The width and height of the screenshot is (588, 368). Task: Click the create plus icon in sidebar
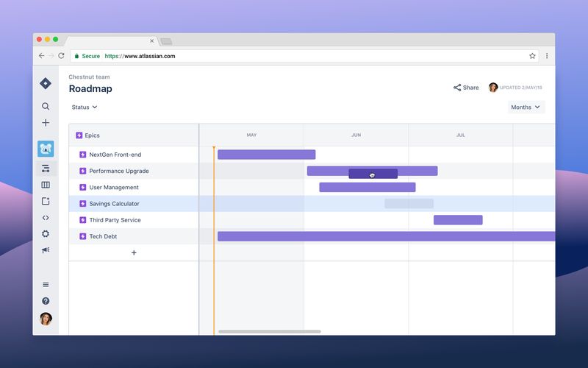(x=46, y=123)
